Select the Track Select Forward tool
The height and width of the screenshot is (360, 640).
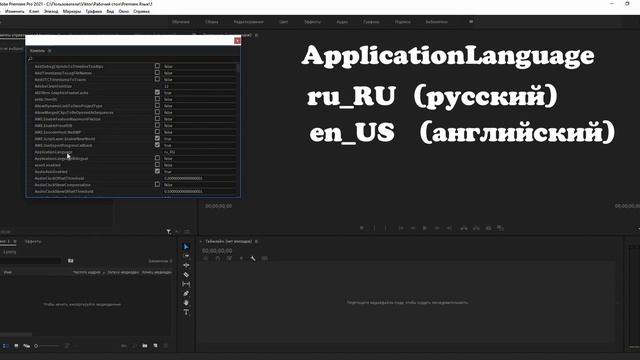(x=186, y=256)
